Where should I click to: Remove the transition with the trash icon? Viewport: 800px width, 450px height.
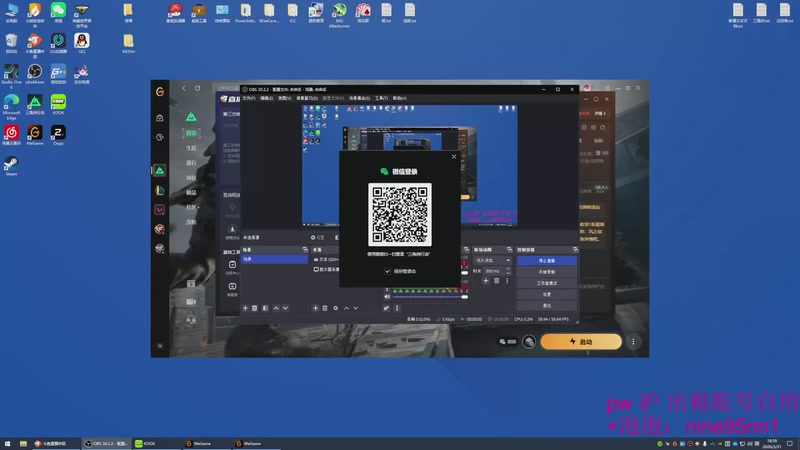pos(496,281)
